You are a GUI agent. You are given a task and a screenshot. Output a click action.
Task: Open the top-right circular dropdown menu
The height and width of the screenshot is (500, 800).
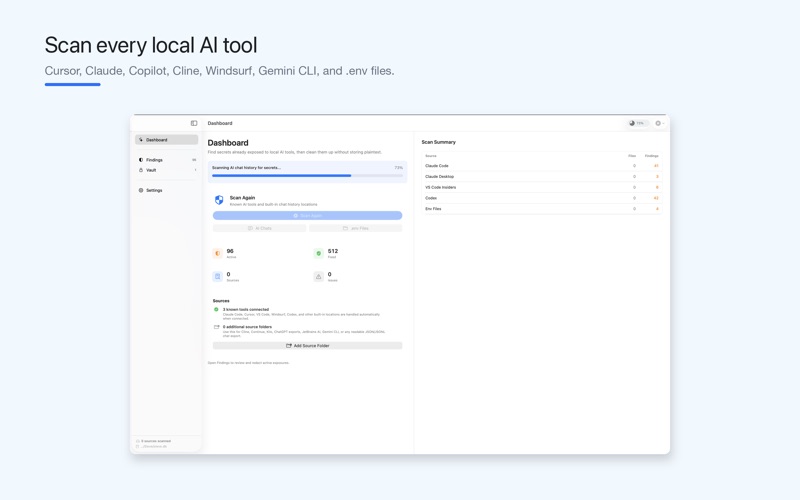click(659, 123)
